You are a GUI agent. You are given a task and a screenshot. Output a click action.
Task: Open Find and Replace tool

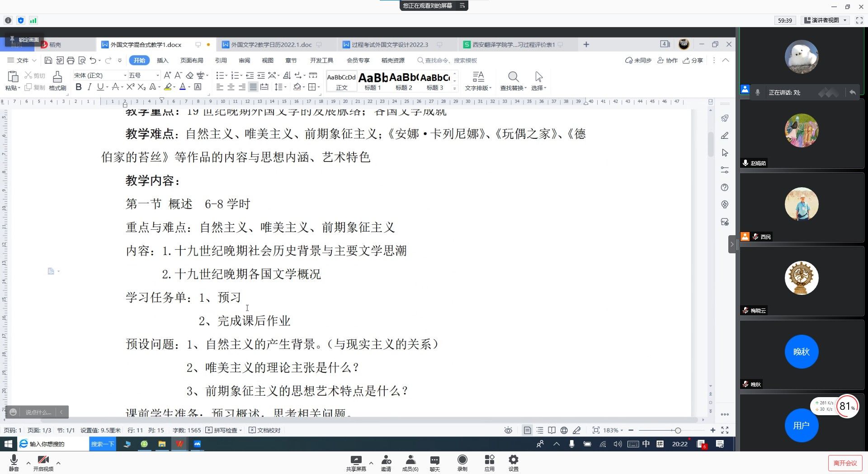[x=513, y=81]
